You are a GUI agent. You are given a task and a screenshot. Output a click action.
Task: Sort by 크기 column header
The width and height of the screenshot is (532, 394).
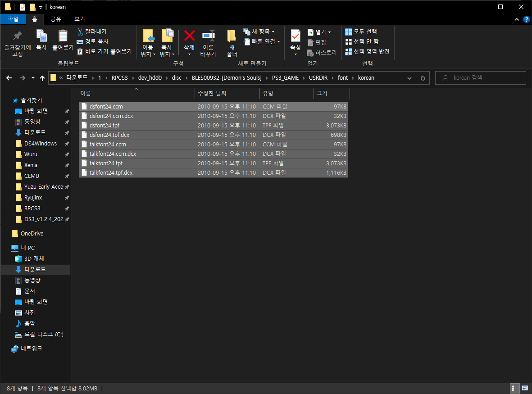(332, 93)
